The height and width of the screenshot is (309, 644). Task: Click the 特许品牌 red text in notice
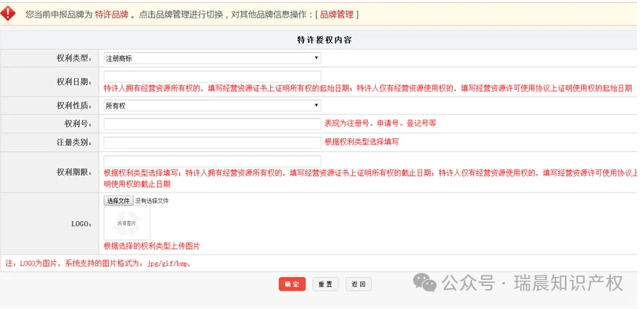point(112,15)
